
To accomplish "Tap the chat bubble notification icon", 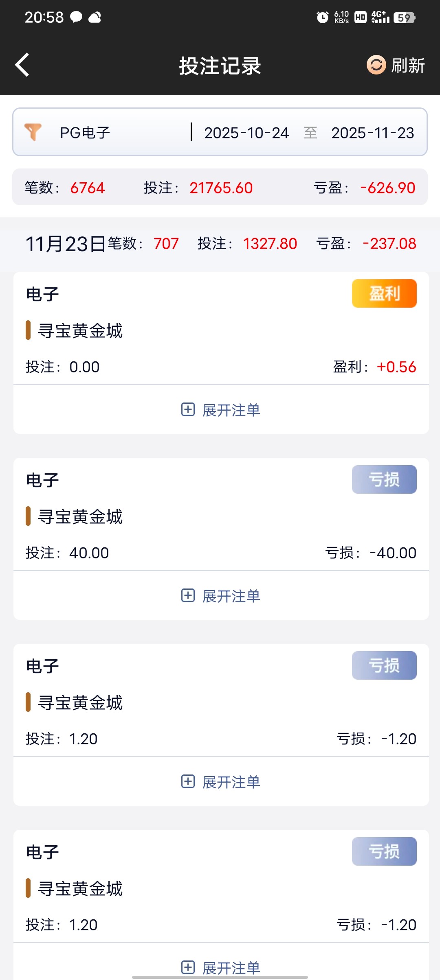I will pyautogui.click(x=76, y=17).
